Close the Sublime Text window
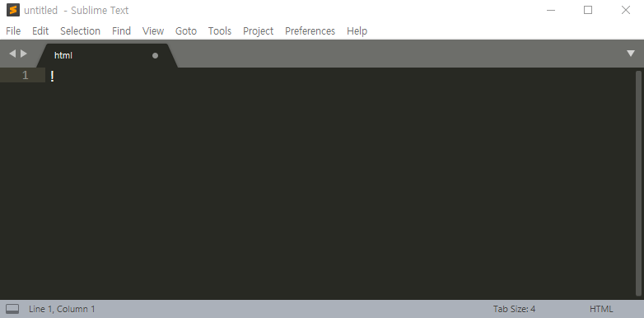The width and height of the screenshot is (644, 318). (626, 10)
